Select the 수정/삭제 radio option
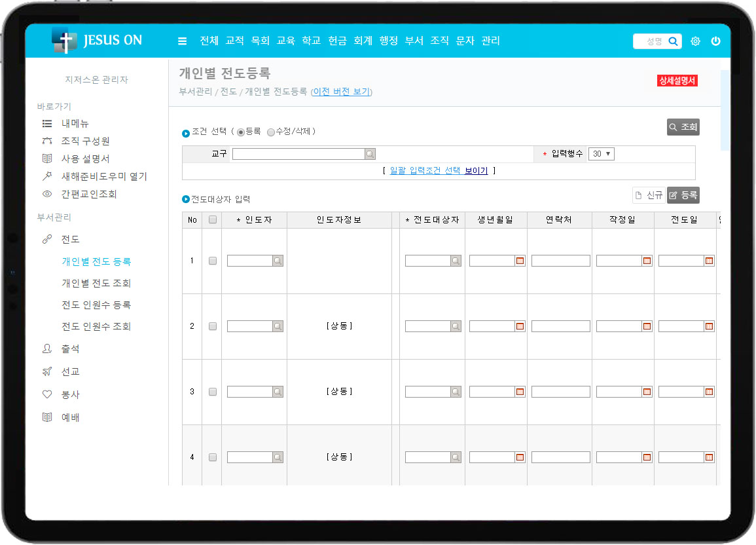Screen dimensions: 756x545 271,132
